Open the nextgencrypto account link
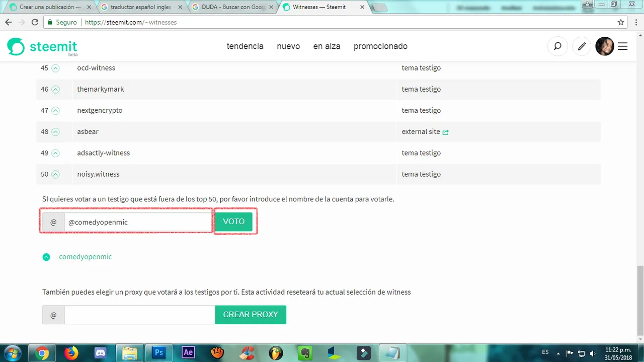This screenshot has height=362, width=644. (100, 110)
